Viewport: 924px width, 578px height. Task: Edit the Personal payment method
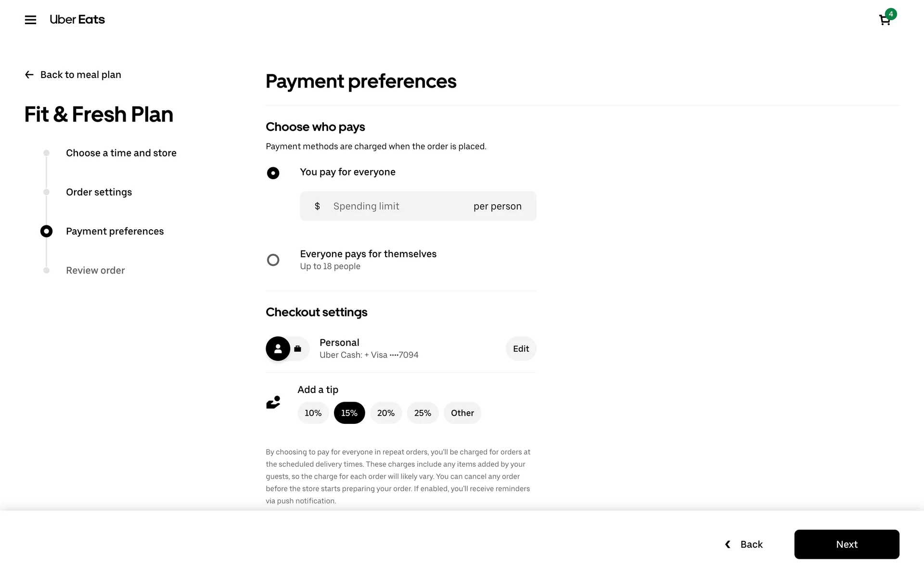point(521,349)
